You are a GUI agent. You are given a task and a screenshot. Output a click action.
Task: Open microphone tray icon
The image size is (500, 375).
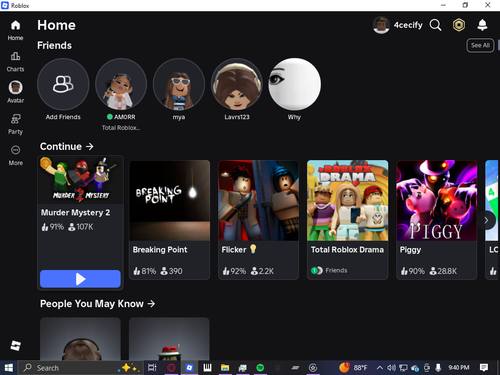click(x=438, y=368)
